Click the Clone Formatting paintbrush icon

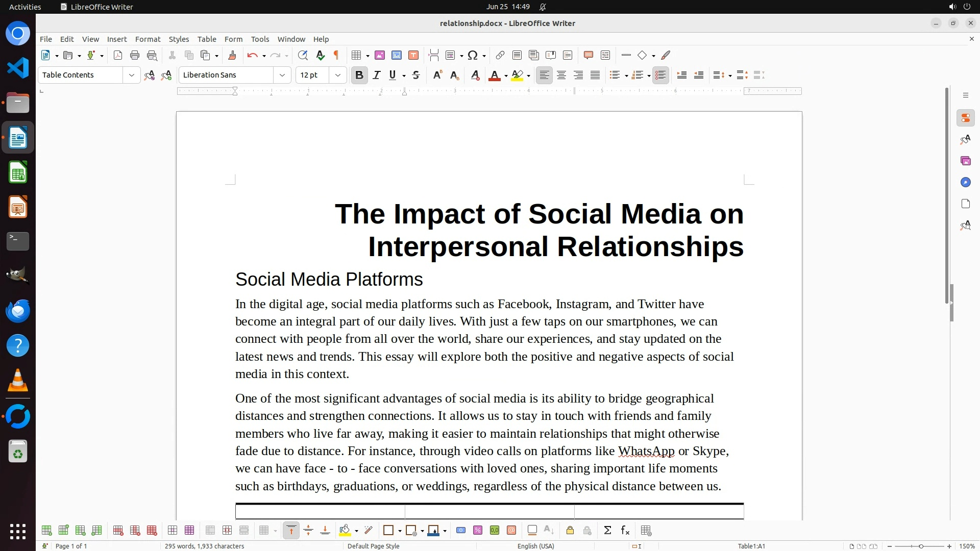232,55
